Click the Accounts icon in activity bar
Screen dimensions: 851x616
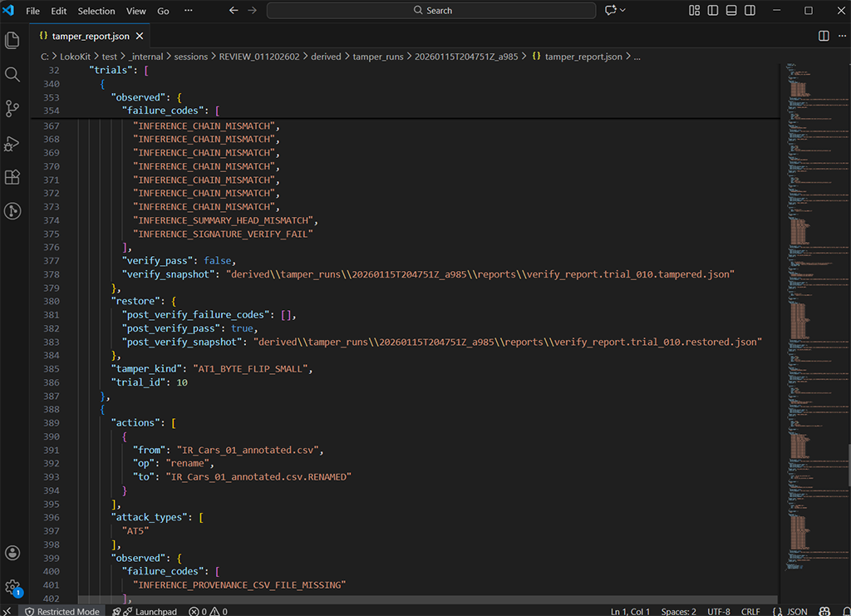[12, 553]
